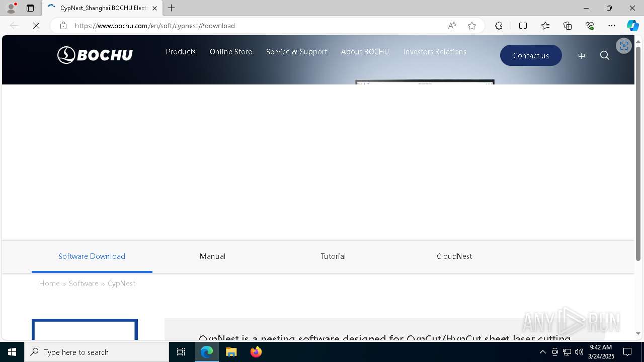
Task: Open the site search magnifier icon
Action: coord(605,55)
